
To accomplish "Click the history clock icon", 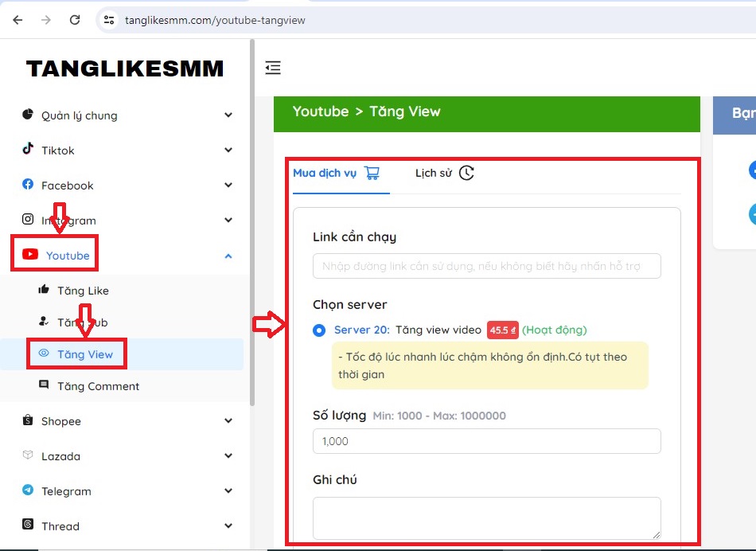I will [x=466, y=173].
